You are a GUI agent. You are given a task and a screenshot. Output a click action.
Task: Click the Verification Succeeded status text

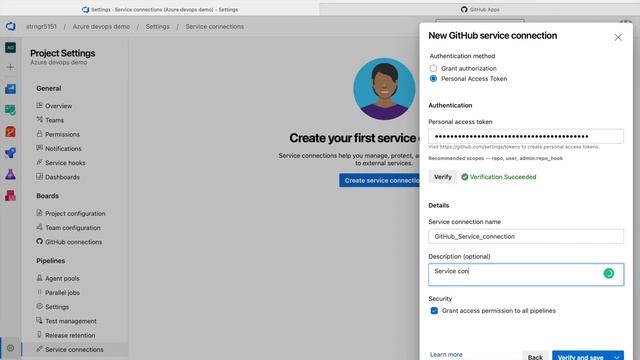(503, 177)
